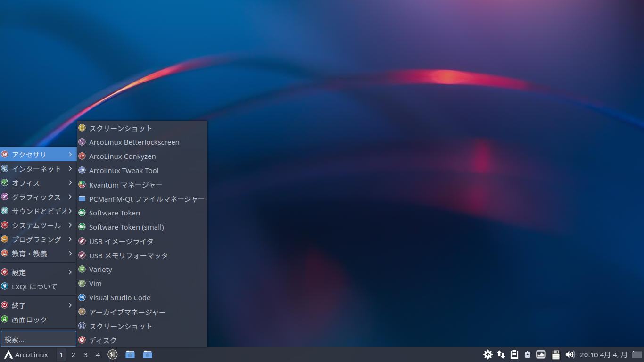
Task: Open ArcoLinux Betterlockscreen from the accessories submenu
Action: [x=142, y=142]
